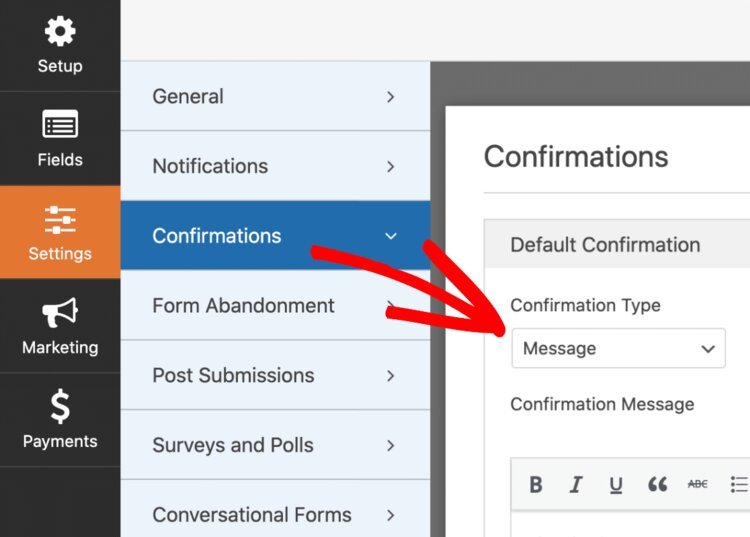
Task: Select the Settings sliders icon
Action: [60, 219]
